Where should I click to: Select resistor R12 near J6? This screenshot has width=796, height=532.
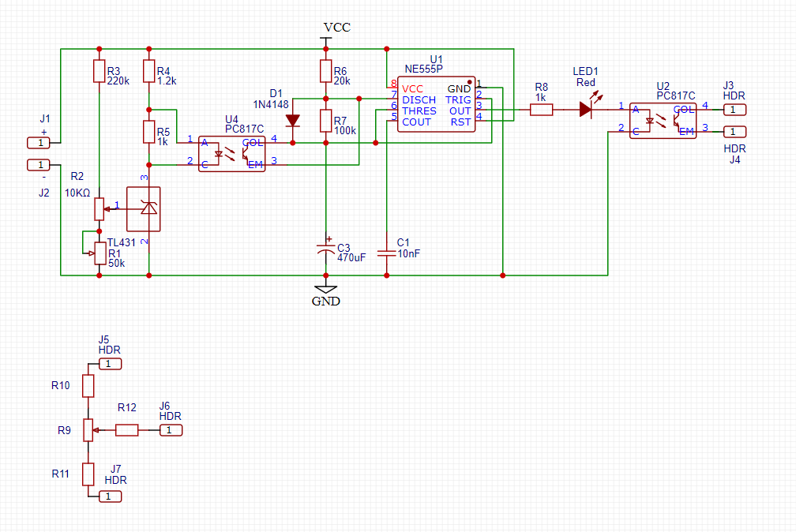point(126,430)
